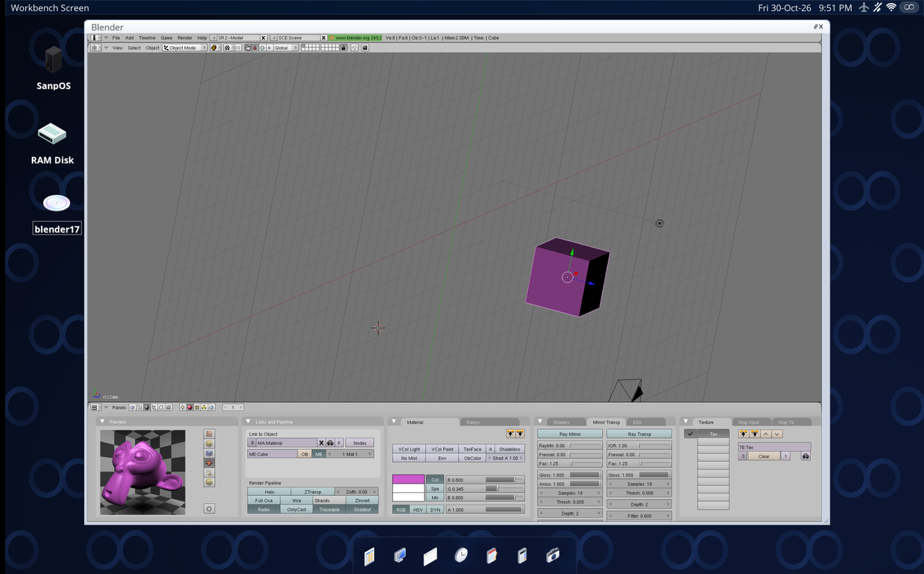Click the Clear texture button
Image resolution: width=924 pixels, height=574 pixels.
pyautogui.click(x=764, y=456)
